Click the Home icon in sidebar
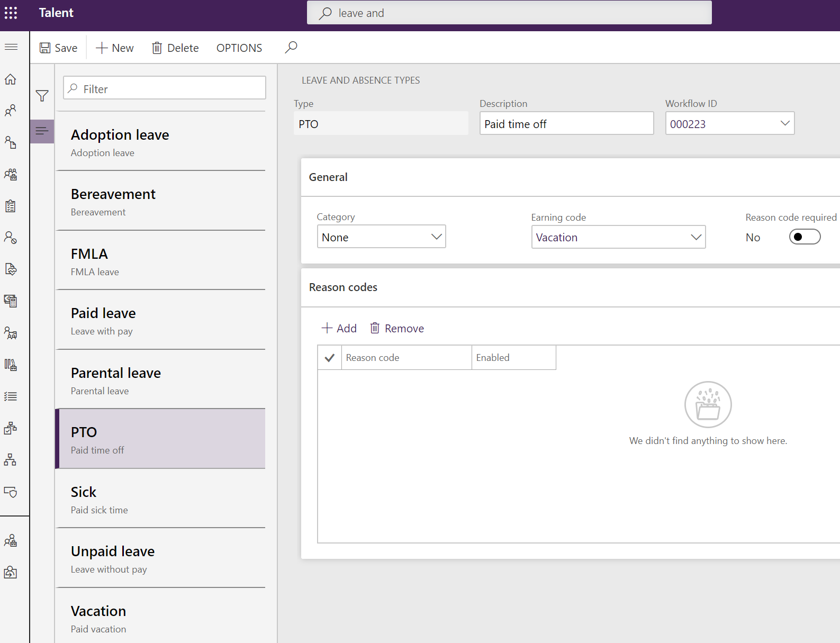The image size is (840, 643). 11,79
